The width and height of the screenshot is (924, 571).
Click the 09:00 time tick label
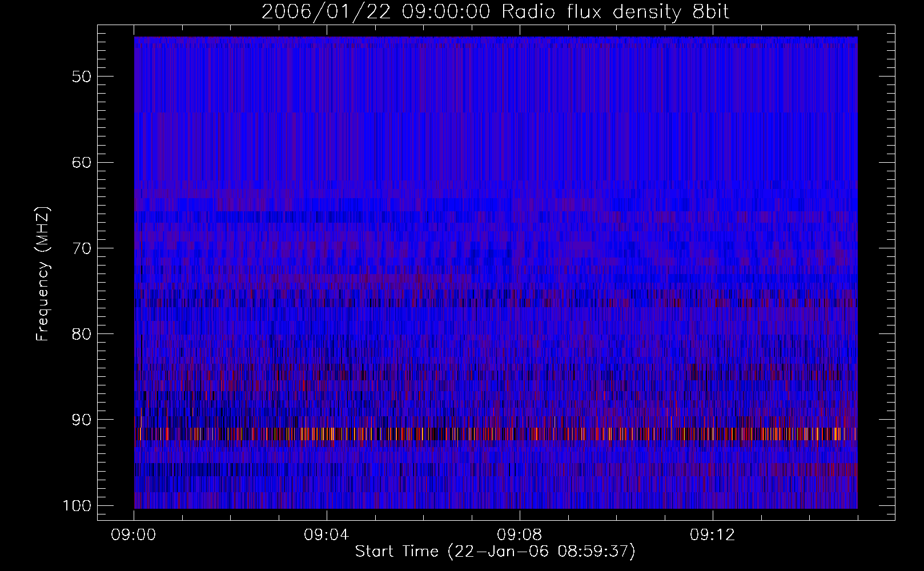[134, 535]
